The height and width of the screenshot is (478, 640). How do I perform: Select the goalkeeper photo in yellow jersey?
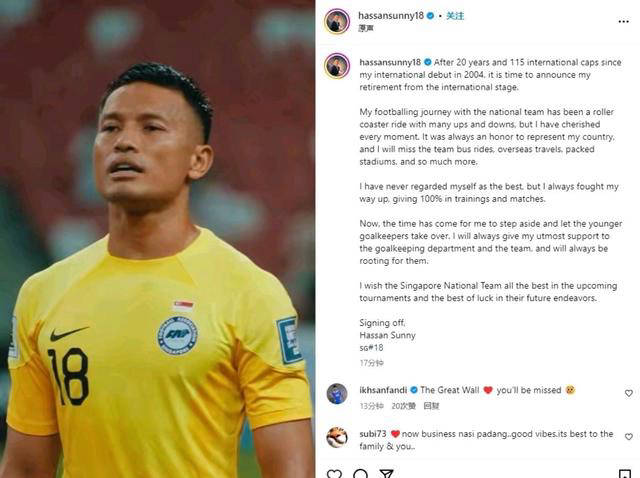[157, 239]
